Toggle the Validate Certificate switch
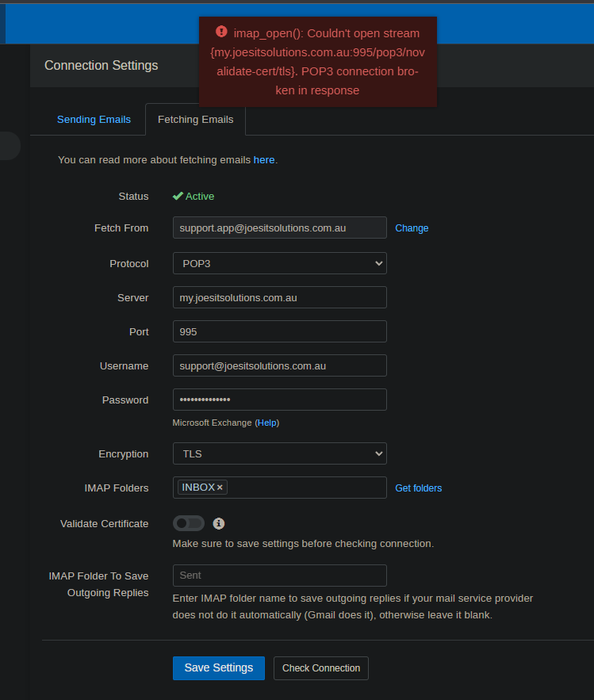This screenshot has height=700, width=594. 189,523
